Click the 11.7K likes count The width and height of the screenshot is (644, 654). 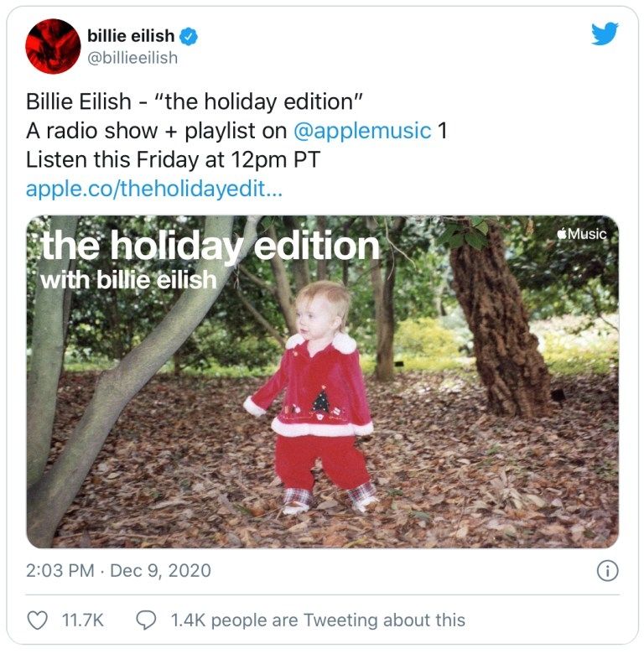click(x=82, y=620)
